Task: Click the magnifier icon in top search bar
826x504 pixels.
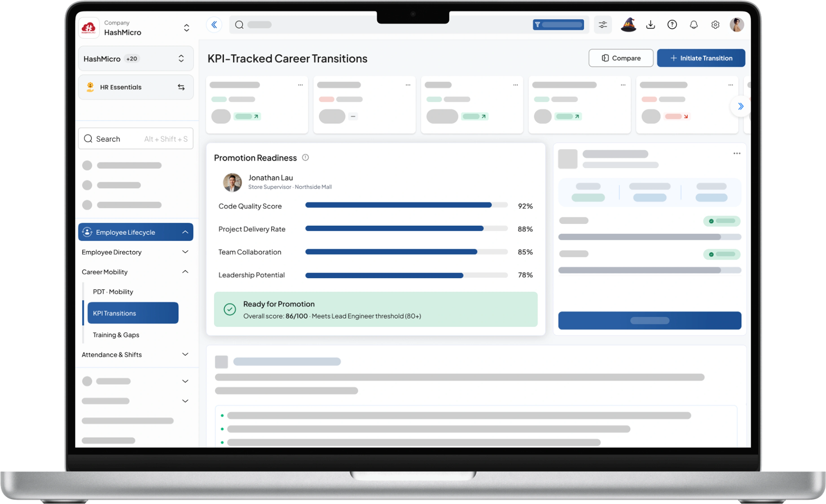Action: (x=239, y=25)
